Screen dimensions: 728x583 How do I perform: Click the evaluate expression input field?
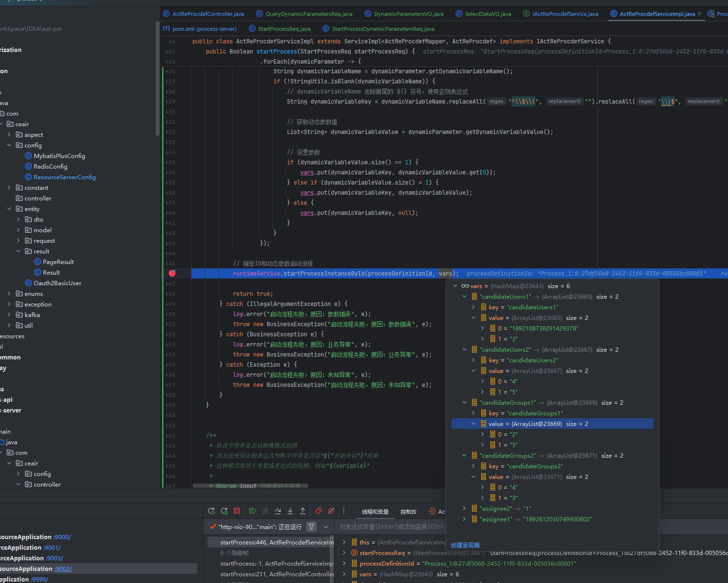click(391, 527)
